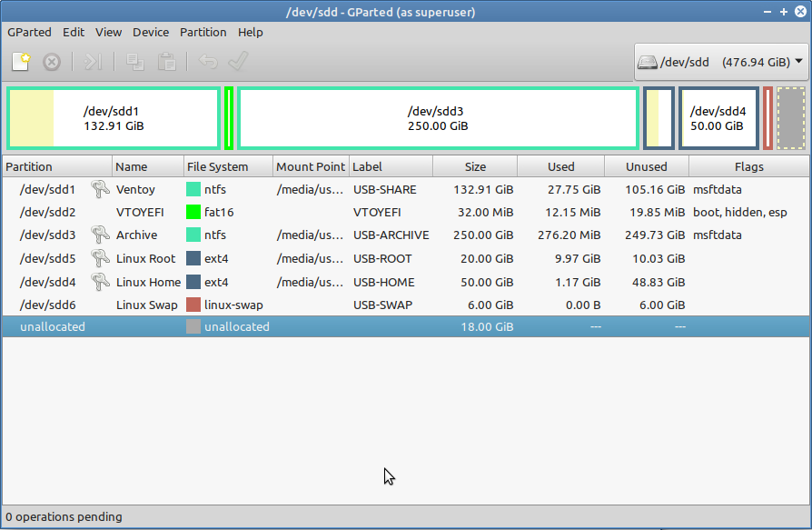Screen dimensions: 812x530
Task: Click '0 operations pending' in status bar
Action: click(x=64, y=516)
